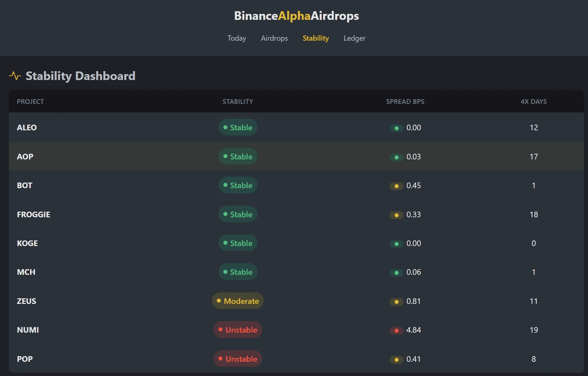Click the yellow spread indicator for FROGGIE
The width and height of the screenshot is (588, 376).
coord(396,215)
